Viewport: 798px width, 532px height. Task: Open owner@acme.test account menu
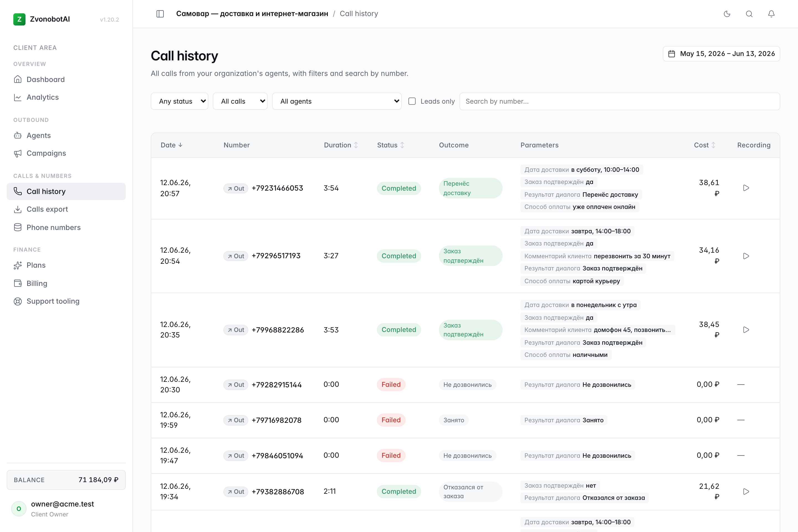pos(66,509)
